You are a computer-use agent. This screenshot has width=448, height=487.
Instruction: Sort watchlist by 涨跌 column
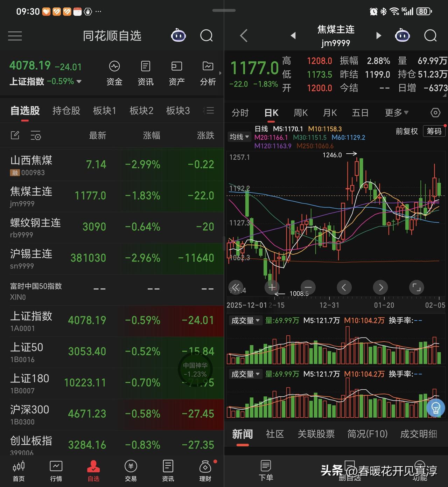tap(205, 135)
